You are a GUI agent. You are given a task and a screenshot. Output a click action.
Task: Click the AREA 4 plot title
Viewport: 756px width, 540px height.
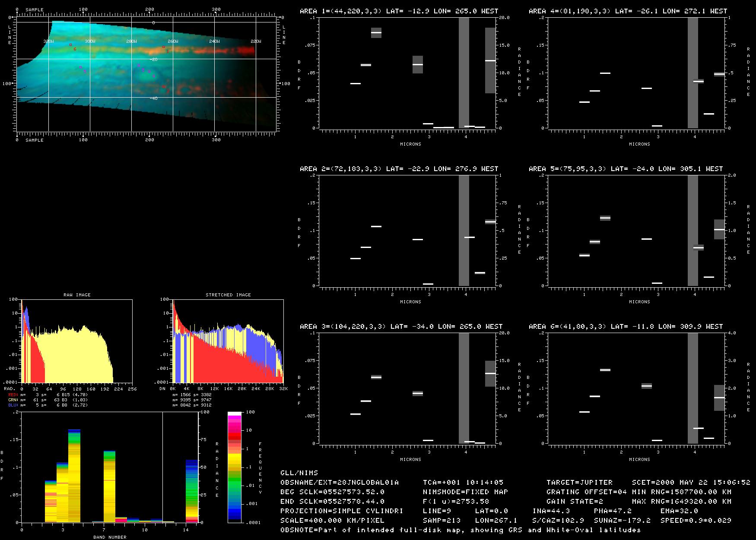[628, 11]
